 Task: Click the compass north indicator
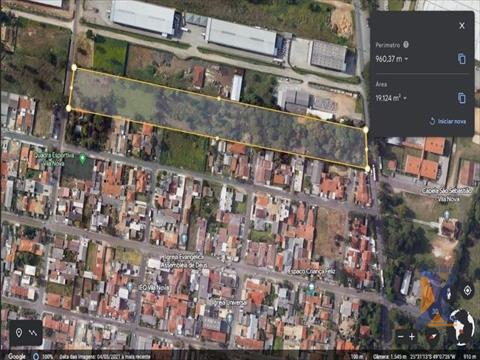tap(433, 336)
